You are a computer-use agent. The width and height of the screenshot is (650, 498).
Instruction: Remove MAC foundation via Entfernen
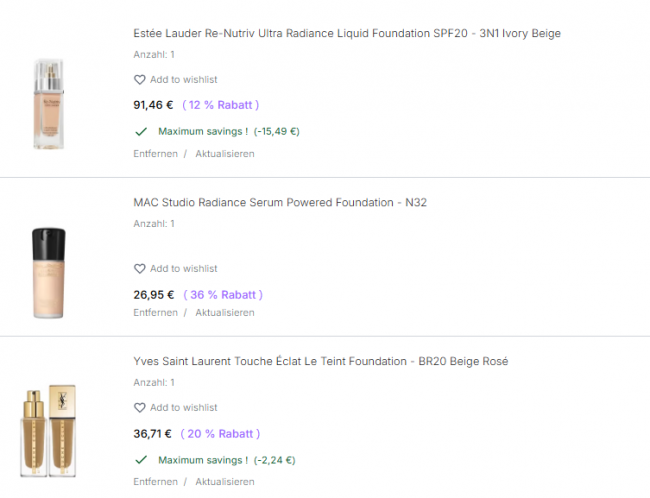click(x=155, y=313)
